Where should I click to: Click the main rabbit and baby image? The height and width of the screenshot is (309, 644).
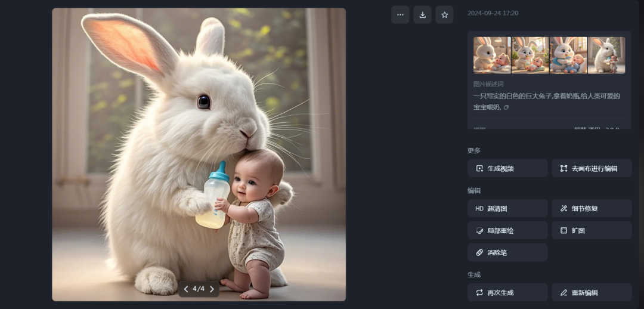click(199, 154)
